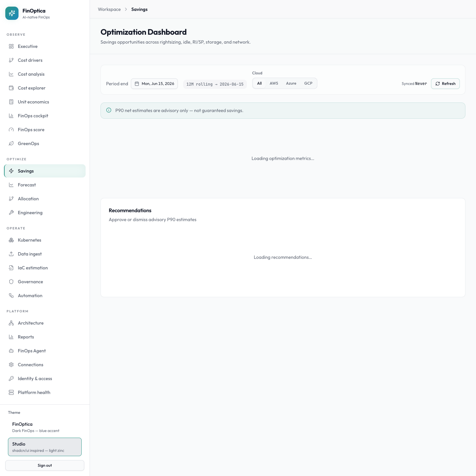The height and width of the screenshot is (476, 476).
Task: Select the AWS cloud filter
Action: pos(274,83)
